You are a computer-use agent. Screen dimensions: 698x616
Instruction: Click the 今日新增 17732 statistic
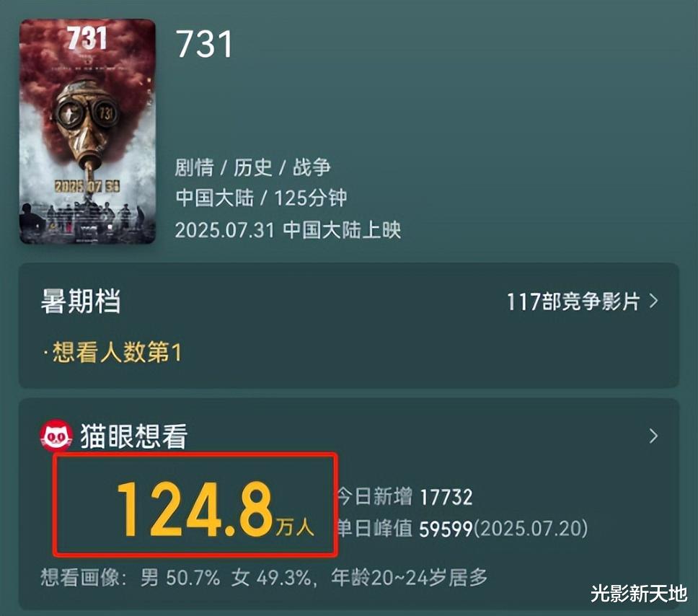pyautogui.click(x=405, y=496)
